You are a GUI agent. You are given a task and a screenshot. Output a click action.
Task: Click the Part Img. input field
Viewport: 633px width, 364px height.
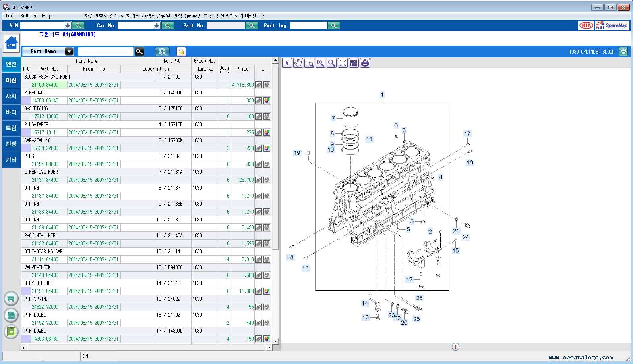(x=308, y=25)
